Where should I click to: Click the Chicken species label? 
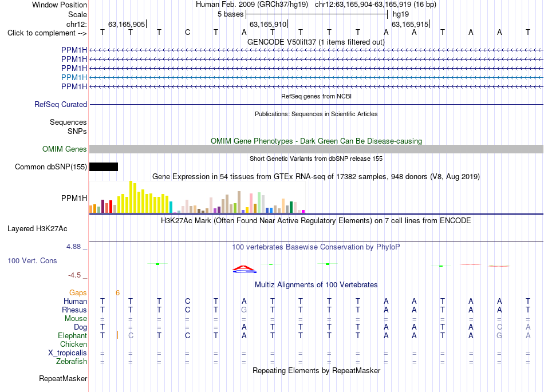73,345
